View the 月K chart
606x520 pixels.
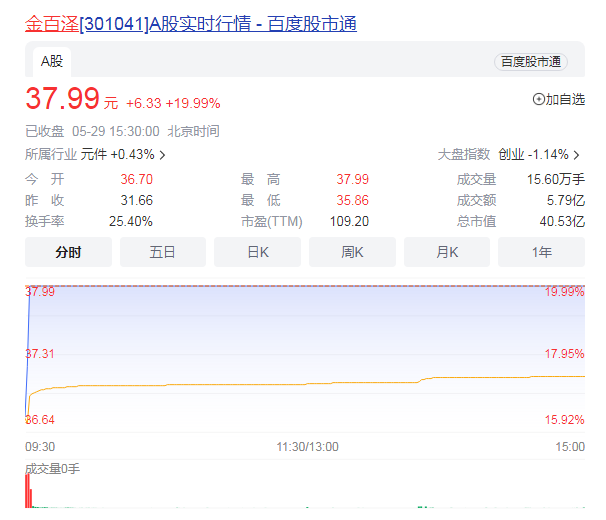(x=447, y=252)
